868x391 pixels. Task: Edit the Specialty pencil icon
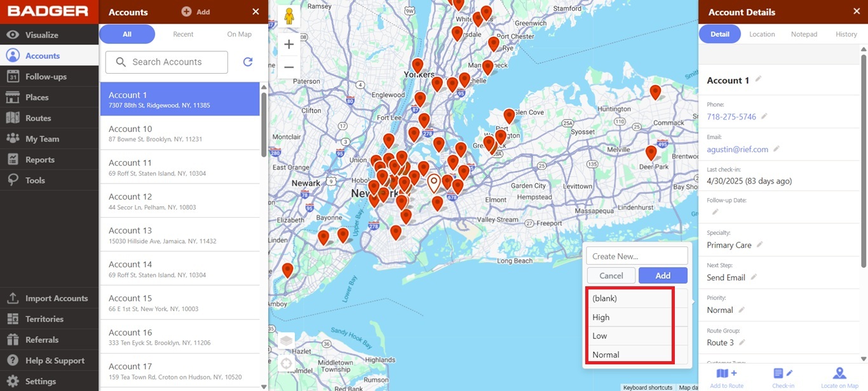[759, 244]
